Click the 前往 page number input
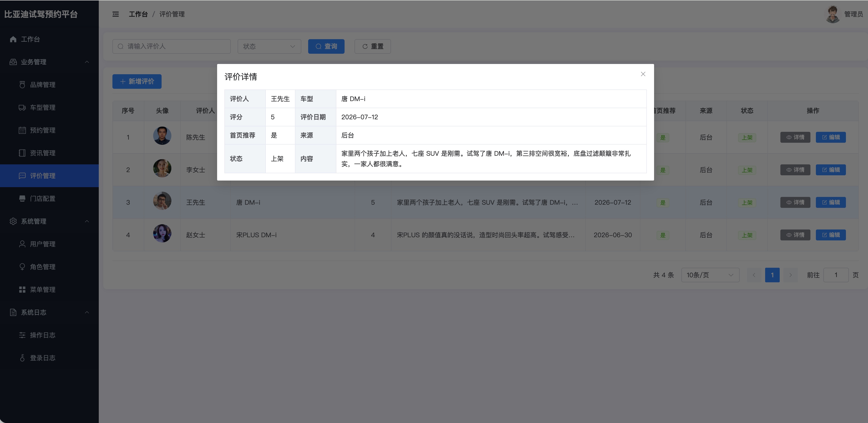The width and height of the screenshot is (868, 423). click(x=836, y=275)
